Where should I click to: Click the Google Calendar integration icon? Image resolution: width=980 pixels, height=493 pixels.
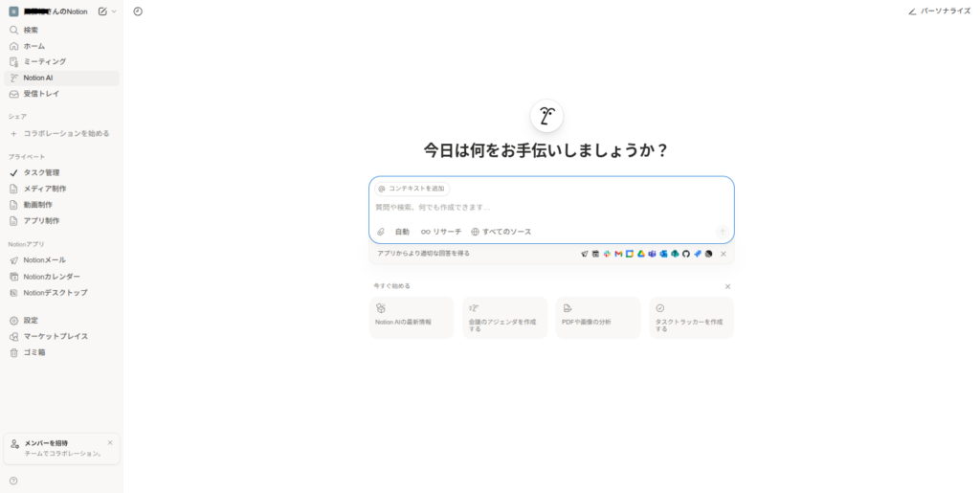630,255
